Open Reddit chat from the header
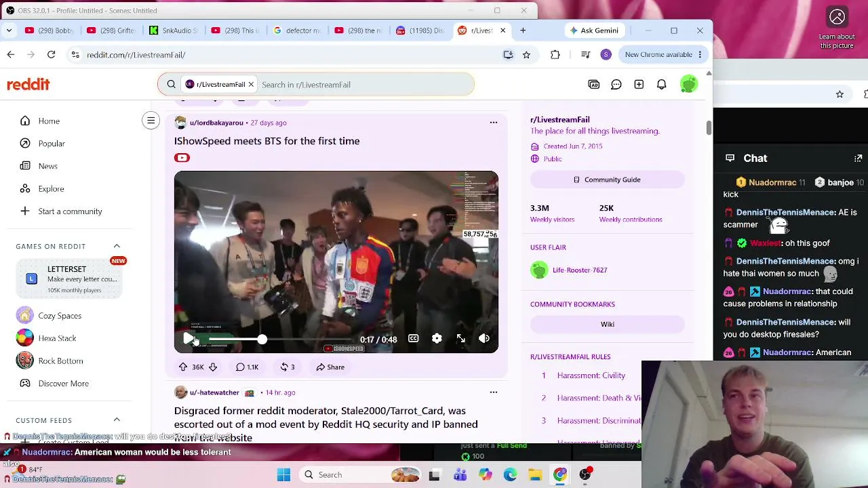 (616, 85)
